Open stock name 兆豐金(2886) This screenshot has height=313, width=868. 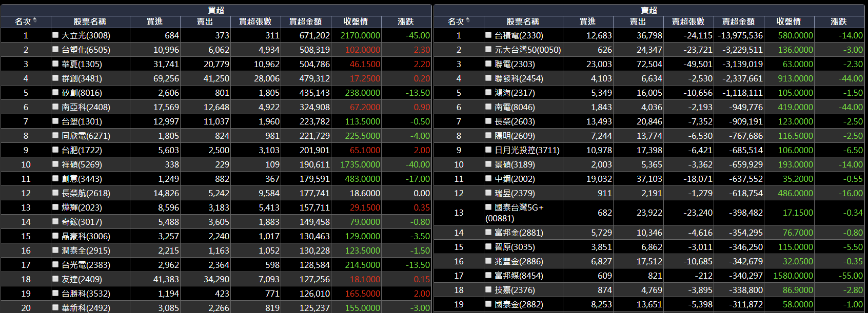[x=519, y=261]
